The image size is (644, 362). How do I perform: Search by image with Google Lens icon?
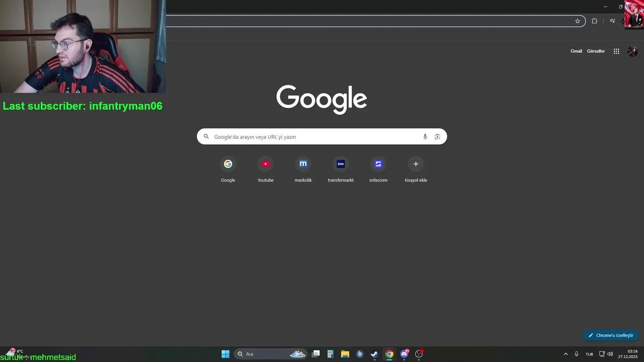pyautogui.click(x=437, y=137)
